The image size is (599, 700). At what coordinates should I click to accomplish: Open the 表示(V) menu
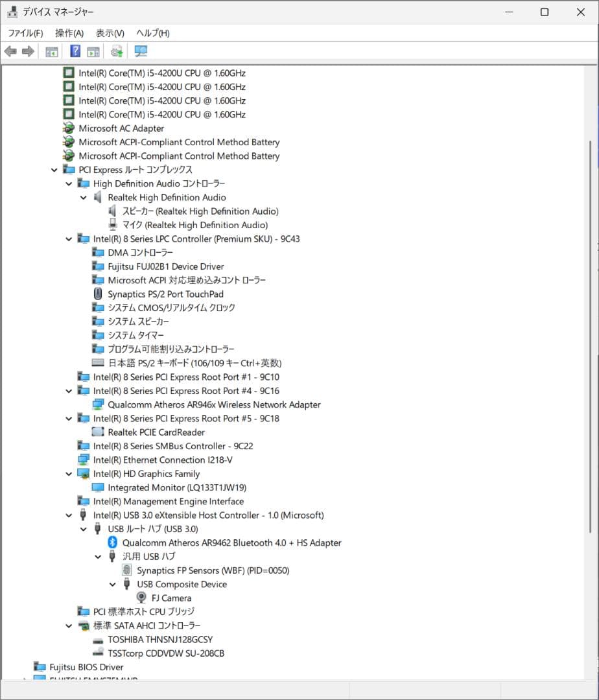[x=110, y=33]
